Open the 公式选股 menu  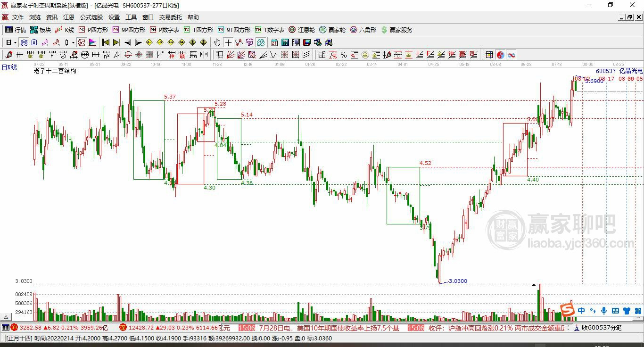(x=91, y=17)
